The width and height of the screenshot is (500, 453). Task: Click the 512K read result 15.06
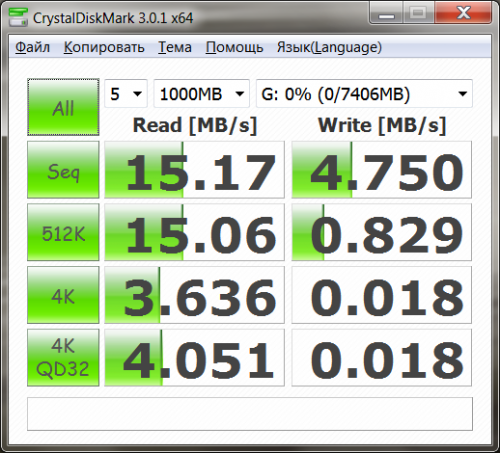click(x=194, y=232)
